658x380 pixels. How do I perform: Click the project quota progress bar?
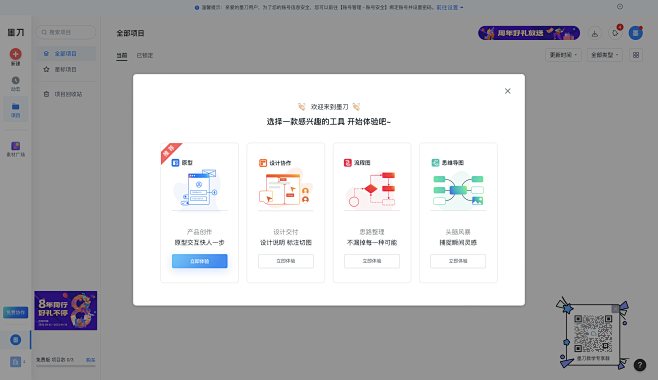click(65, 366)
